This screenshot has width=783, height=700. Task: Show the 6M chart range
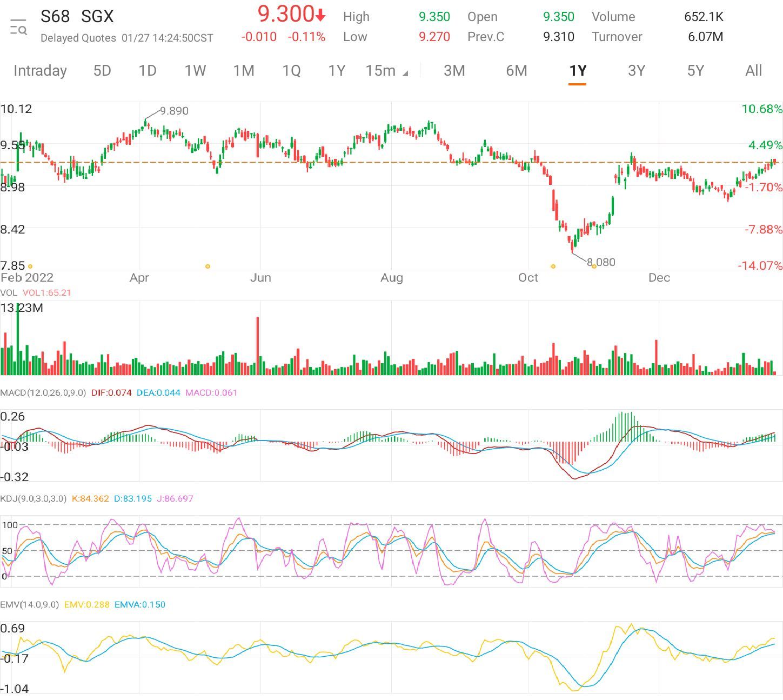516,71
